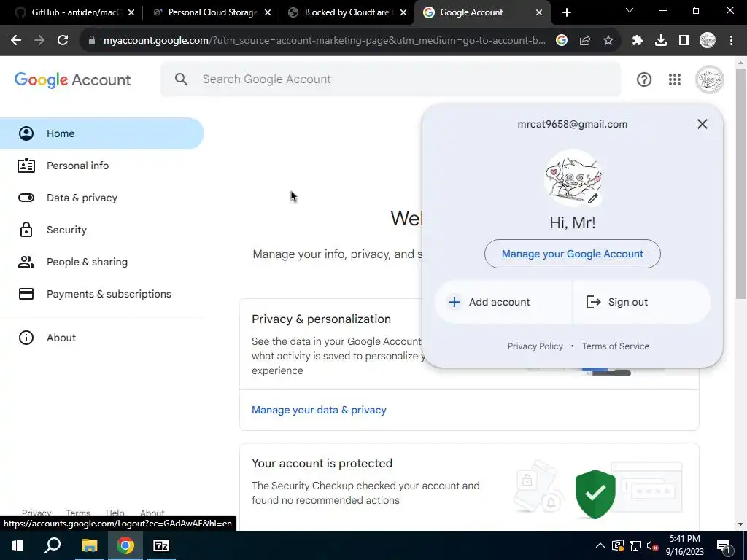Click Add account
The width and height of the screenshot is (747, 560).
click(x=503, y=302)
